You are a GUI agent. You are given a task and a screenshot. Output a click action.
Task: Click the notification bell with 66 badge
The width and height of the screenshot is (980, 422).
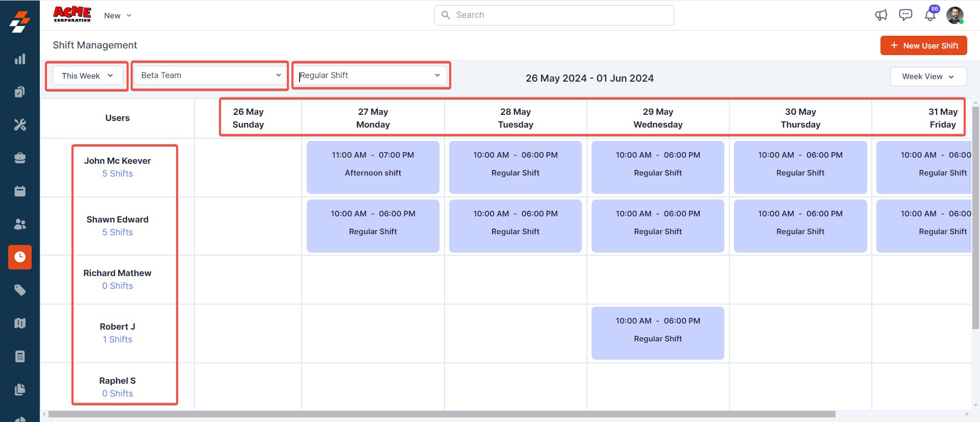[930, 15]
